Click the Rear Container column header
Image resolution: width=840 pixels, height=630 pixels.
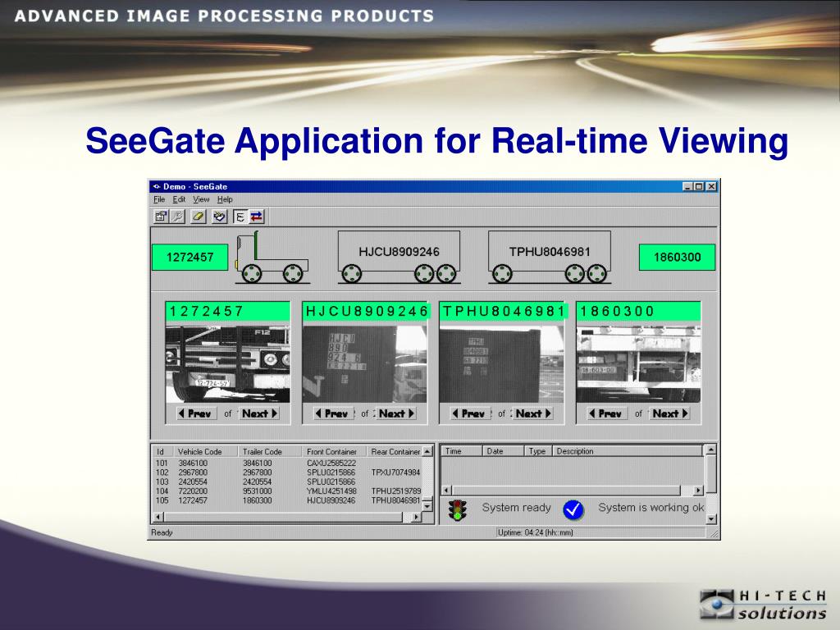coord(395,452)
